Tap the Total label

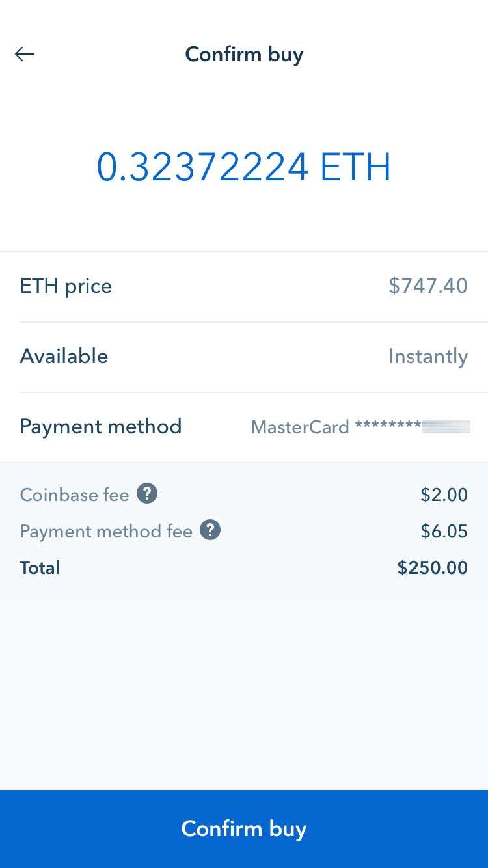click(x=40, y=568)
